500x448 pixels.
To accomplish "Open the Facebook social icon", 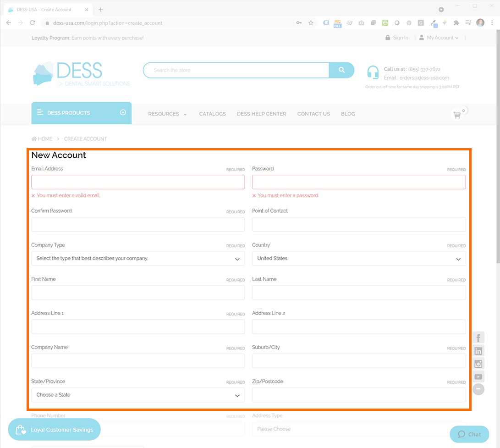I will tap(478, 337).
